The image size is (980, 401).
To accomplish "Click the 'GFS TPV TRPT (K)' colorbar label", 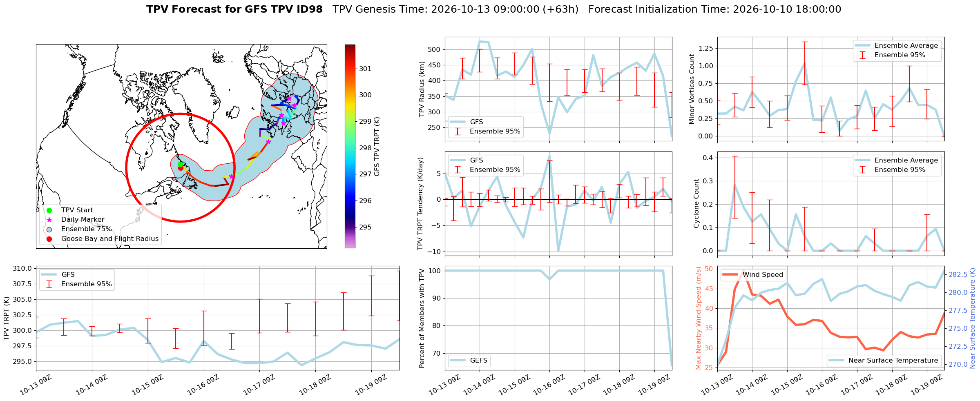I will pos(377,146).
